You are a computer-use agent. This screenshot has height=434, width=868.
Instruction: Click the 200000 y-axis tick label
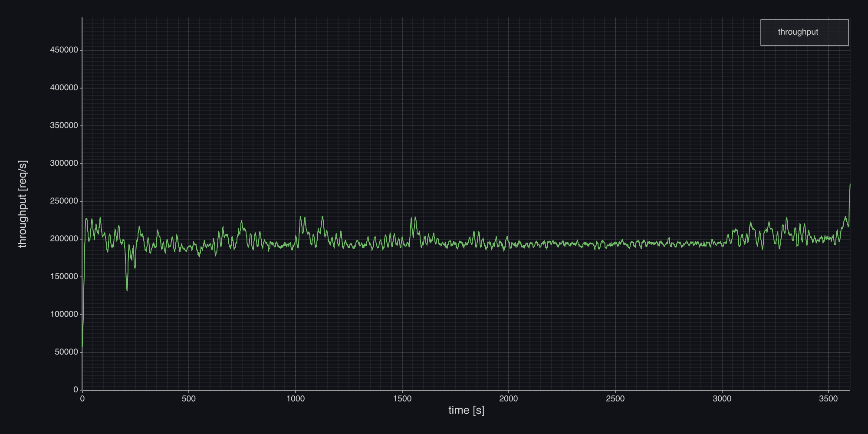(x=64, y=239)
